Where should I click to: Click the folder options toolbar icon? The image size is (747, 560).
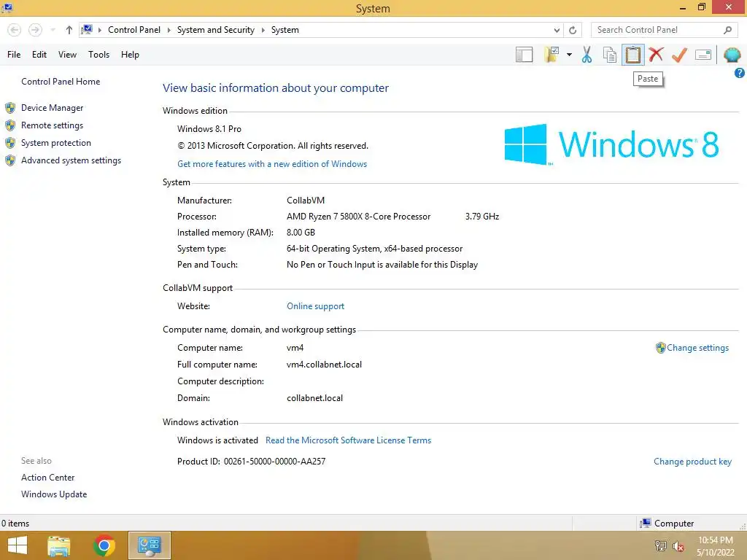tap(551, 55)
